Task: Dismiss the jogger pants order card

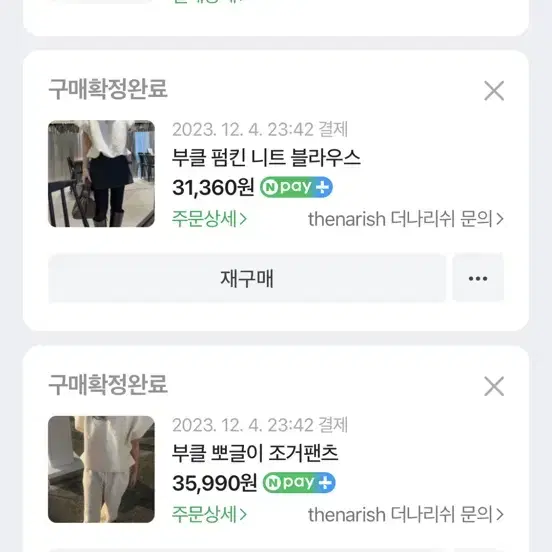Action: (x=494, y=386)
